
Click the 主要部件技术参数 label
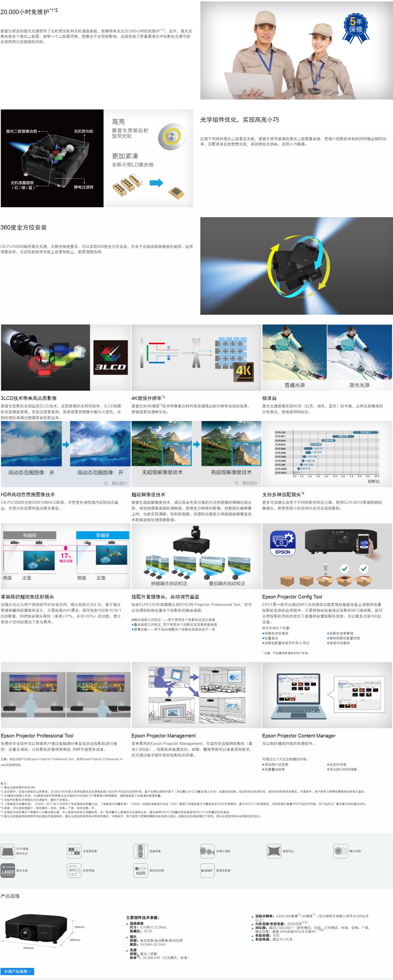[x=143, y=917]
